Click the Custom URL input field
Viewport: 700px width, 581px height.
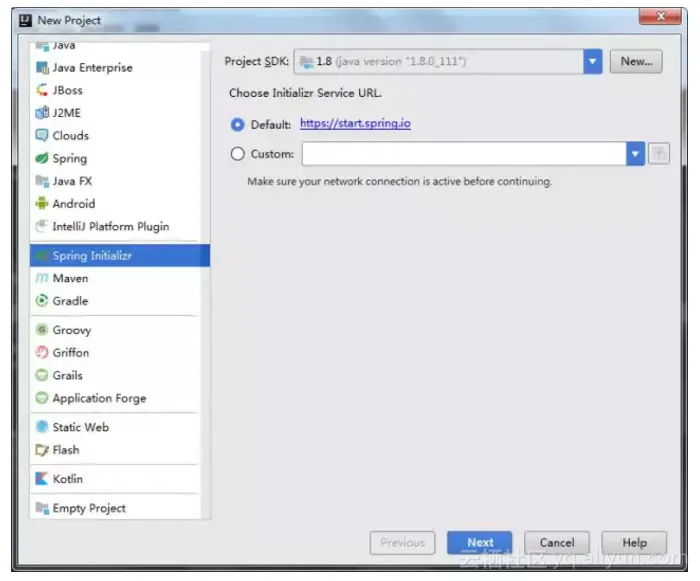point(464,154)
